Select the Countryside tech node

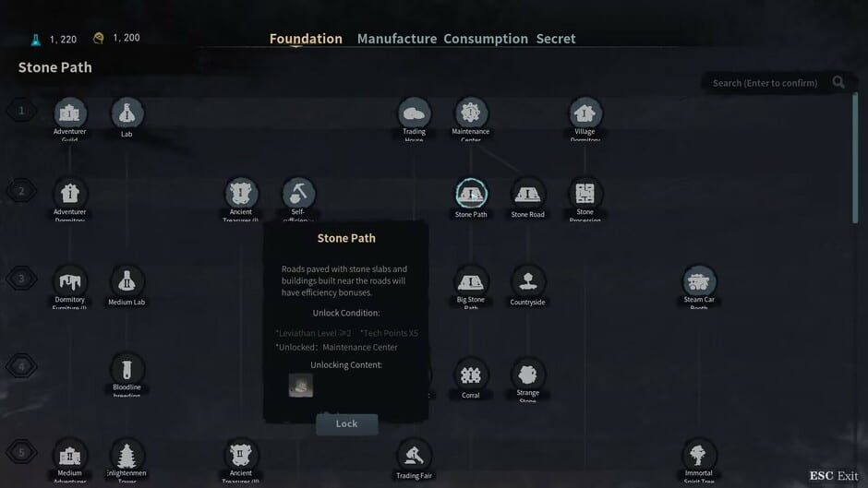(527, 281)
